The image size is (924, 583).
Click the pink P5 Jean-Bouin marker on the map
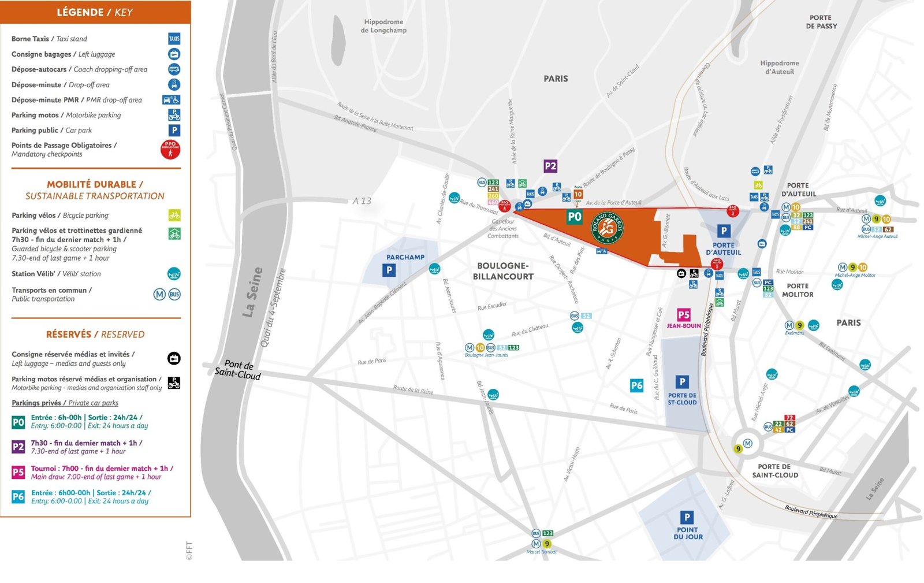tap(684, 315)
